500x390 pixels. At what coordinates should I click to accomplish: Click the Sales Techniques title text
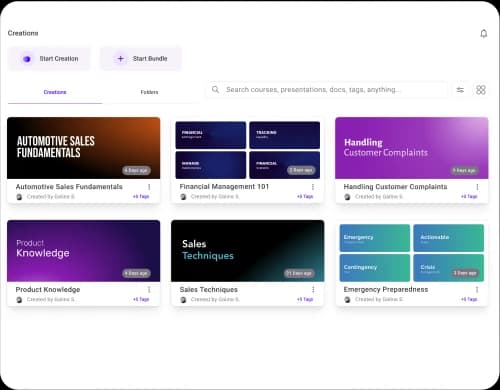[x=209, y=290]
